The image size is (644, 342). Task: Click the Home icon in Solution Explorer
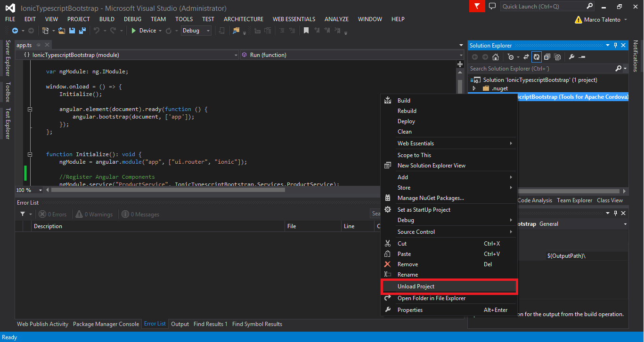coord(496,57)
